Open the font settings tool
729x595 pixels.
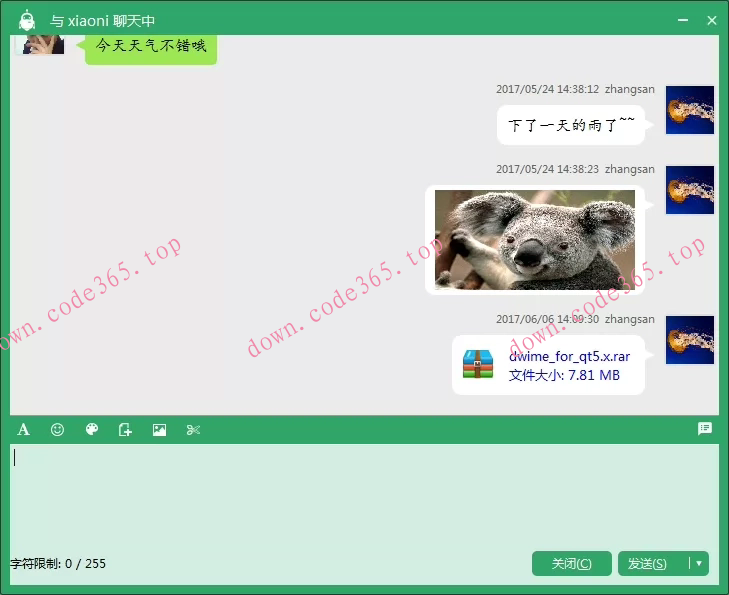pyautogui.click(x=24, y=430)
